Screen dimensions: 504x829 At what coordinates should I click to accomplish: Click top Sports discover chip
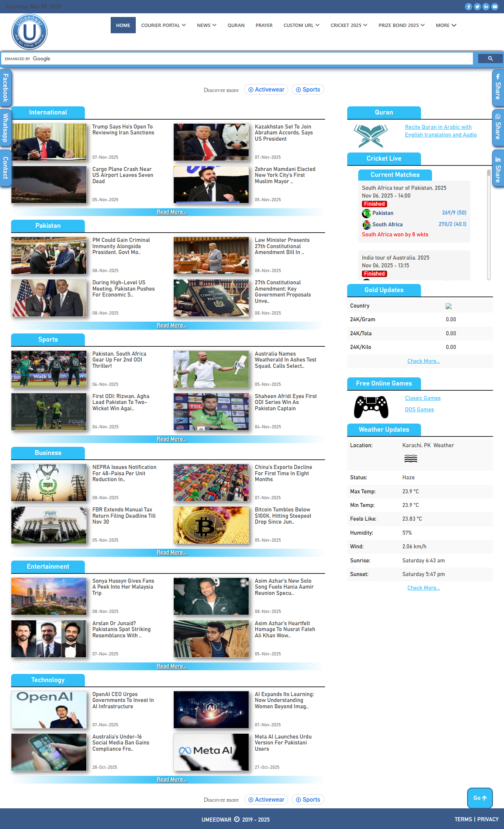[308, 90]
